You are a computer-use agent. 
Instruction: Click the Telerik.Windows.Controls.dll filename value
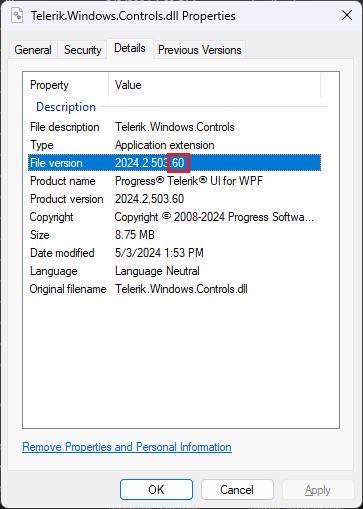coord(181,289)
